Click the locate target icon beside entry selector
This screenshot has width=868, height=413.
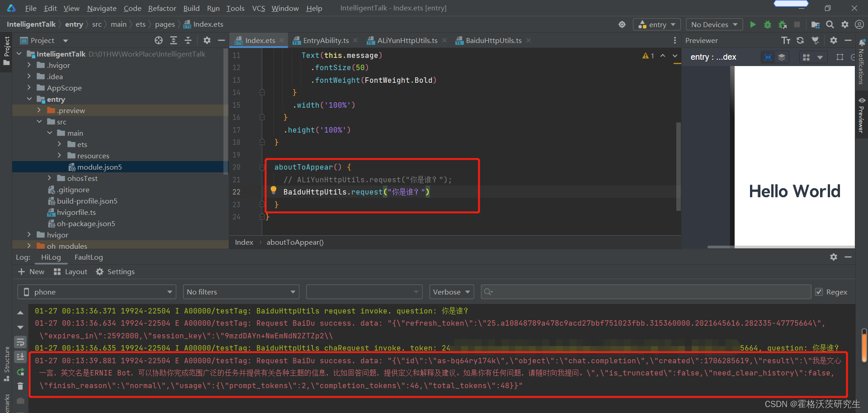pyautogui.click(x=622, y=24)
